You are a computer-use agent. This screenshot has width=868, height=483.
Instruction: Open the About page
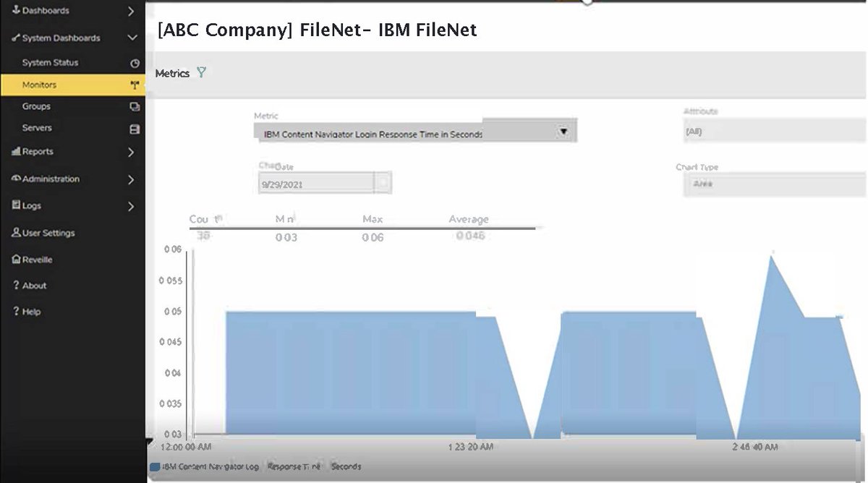pos(34,286)
